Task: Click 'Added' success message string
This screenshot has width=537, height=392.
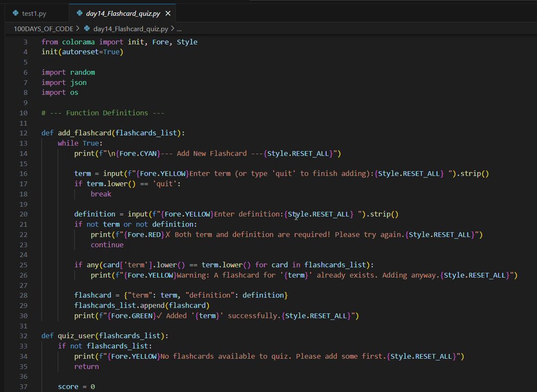Action: tap(176, 316)
